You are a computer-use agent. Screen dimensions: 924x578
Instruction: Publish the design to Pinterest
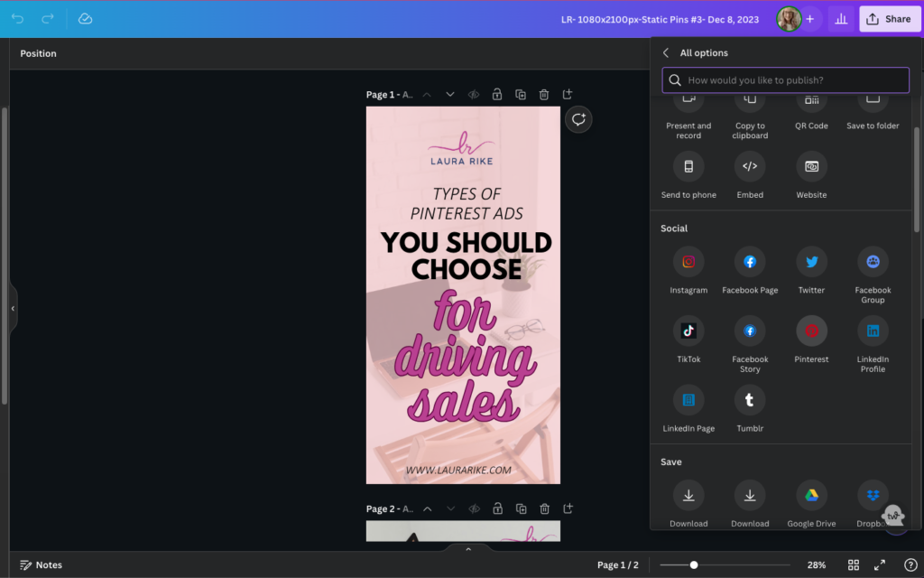[x=811, y=331]
